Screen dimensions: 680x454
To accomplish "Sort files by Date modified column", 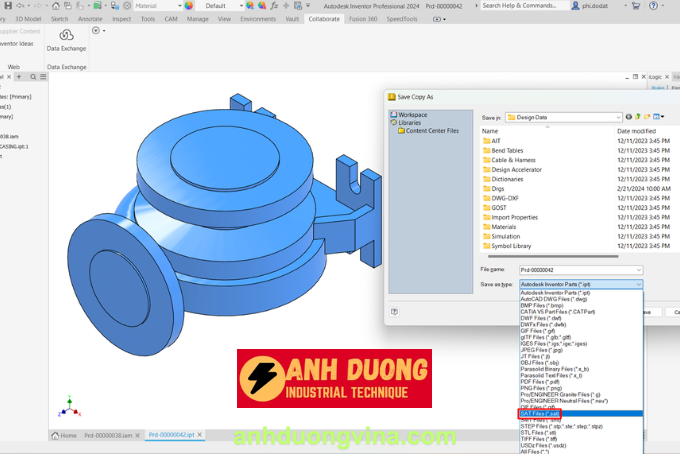I will [637, 131].
